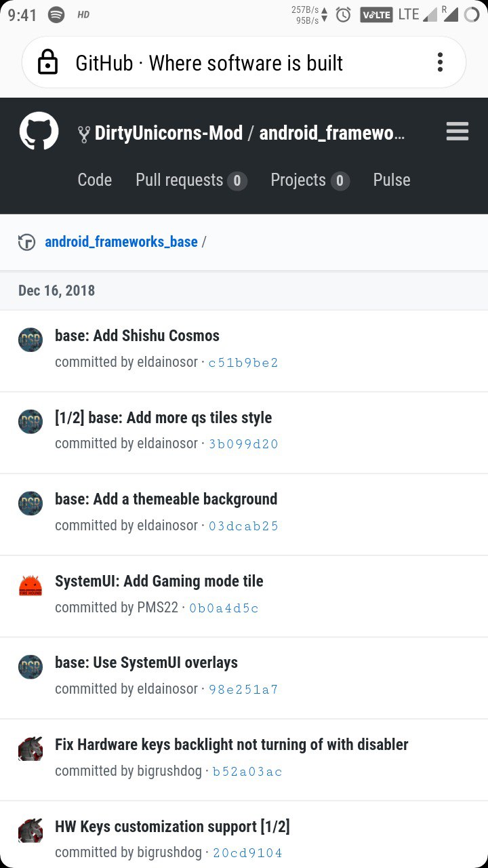Open android_frameworks_base breadcrumb link
Image resolution: width=488 pixels, height=868 pixels.
(x=121, y=241)
